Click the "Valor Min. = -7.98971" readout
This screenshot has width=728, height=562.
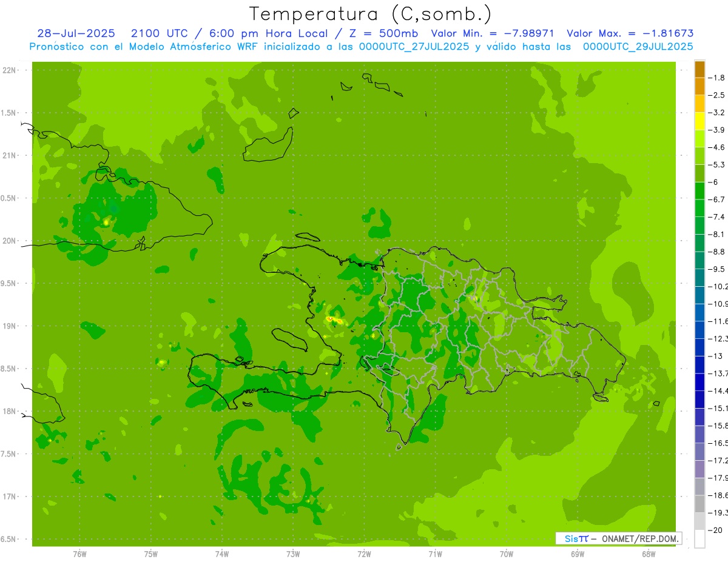tap(493, 33)
